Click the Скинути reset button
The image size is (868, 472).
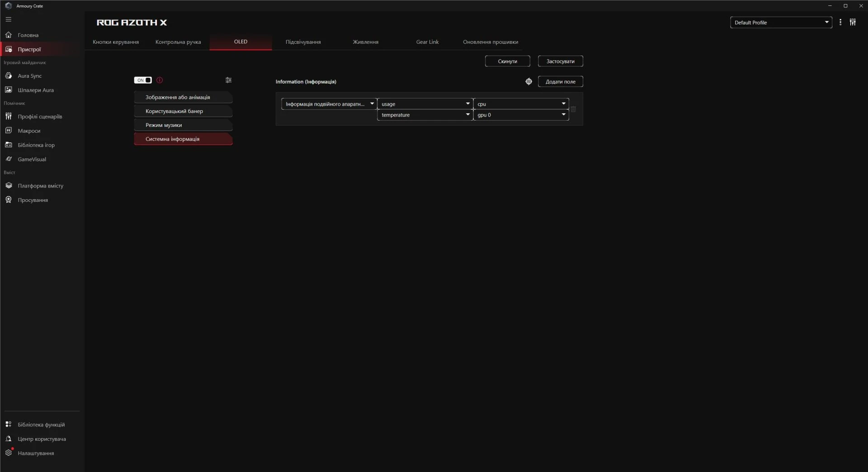[507, 61]
